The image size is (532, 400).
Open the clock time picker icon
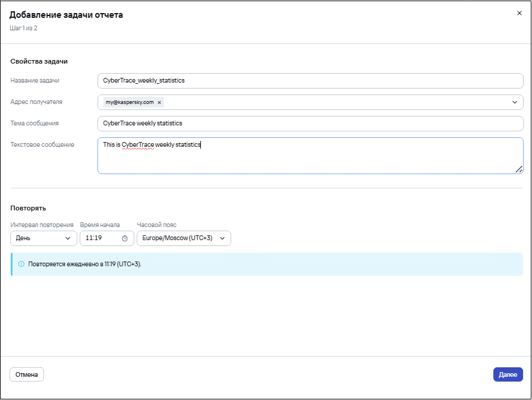tap(125, 238)
